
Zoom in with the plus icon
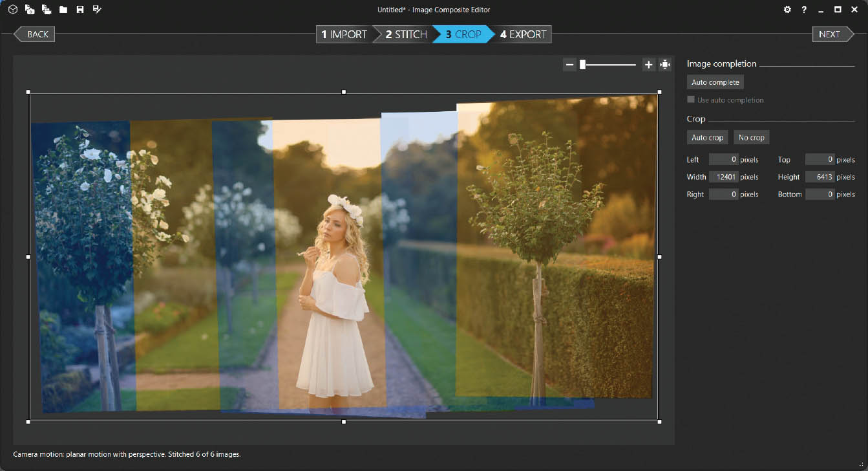[649, 65]
